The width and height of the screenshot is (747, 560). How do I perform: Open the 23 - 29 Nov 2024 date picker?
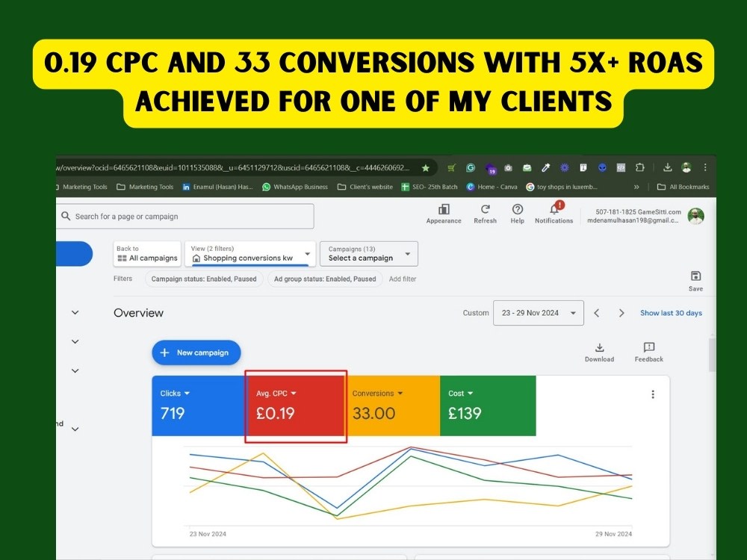point(539,313)
